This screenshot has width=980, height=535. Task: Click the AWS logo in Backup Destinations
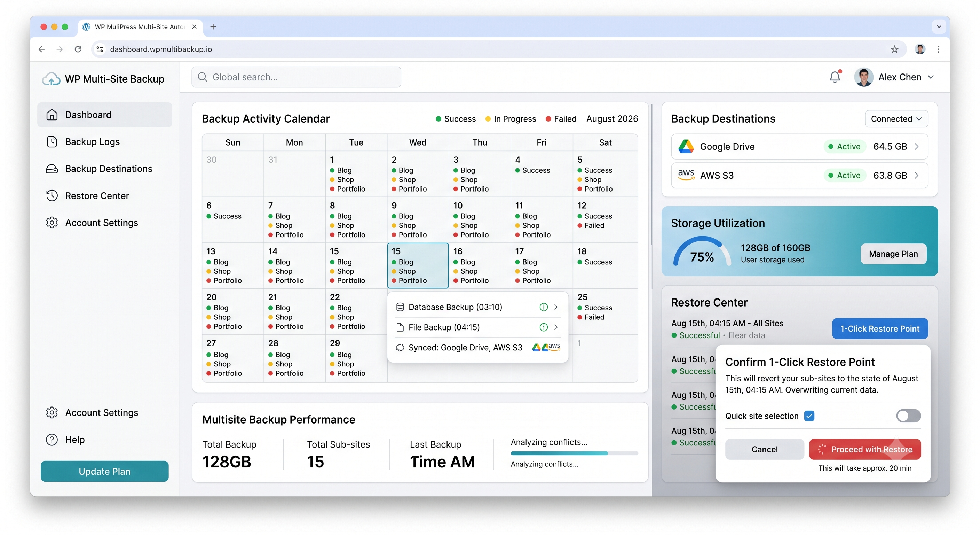click(x=686, y=175)
